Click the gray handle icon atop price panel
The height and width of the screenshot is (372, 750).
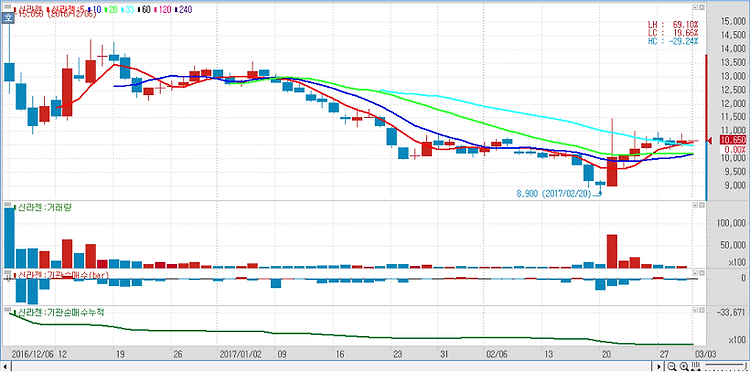point(7,7)
